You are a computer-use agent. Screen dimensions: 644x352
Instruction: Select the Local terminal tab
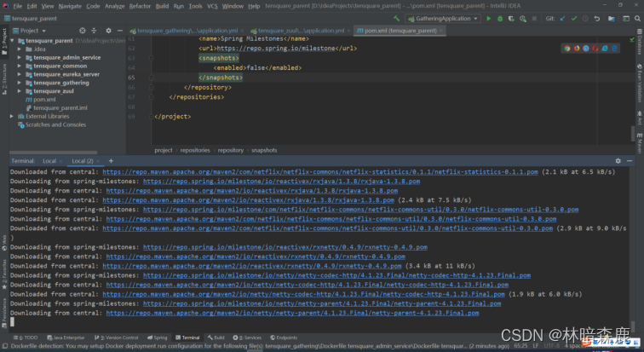(x=49, y=161)
